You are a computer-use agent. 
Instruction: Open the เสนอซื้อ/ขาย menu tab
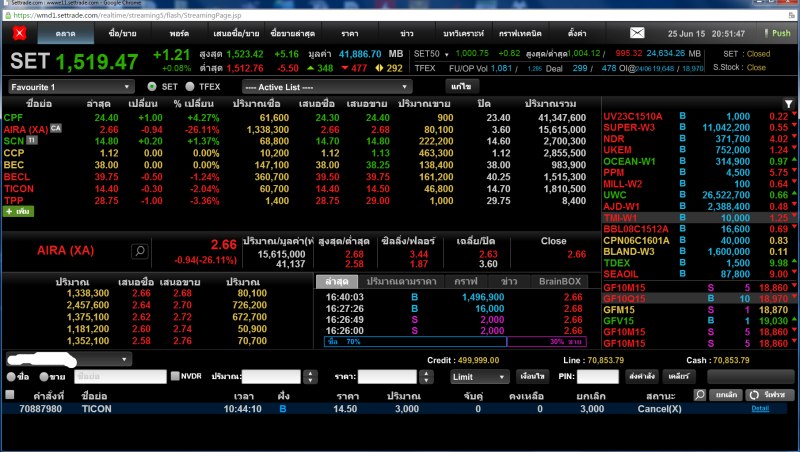236,34
